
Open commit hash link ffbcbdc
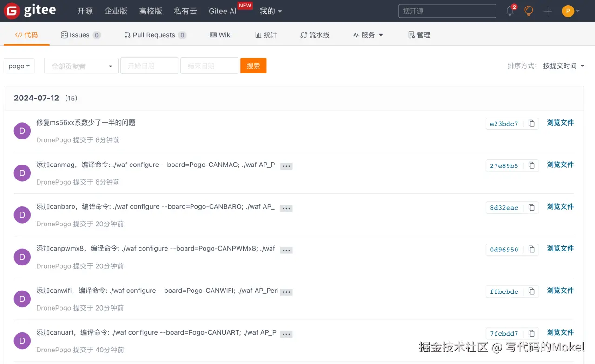[x=504, y=291]
